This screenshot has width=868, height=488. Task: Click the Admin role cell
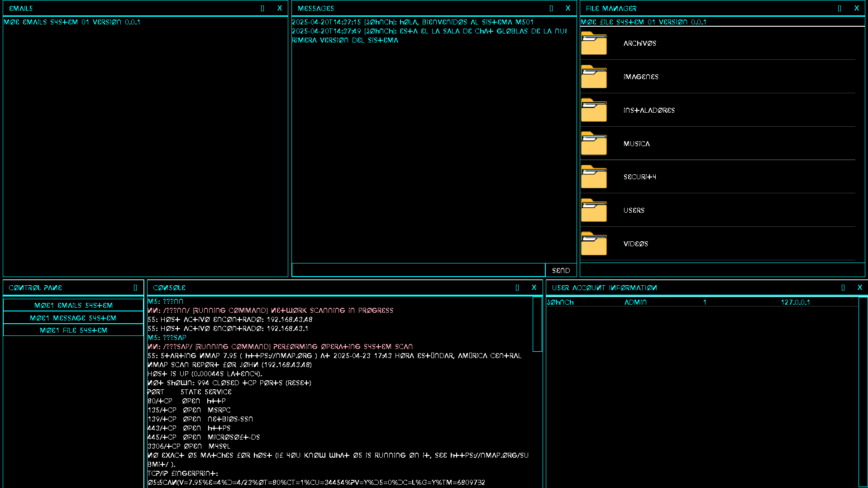635,302
